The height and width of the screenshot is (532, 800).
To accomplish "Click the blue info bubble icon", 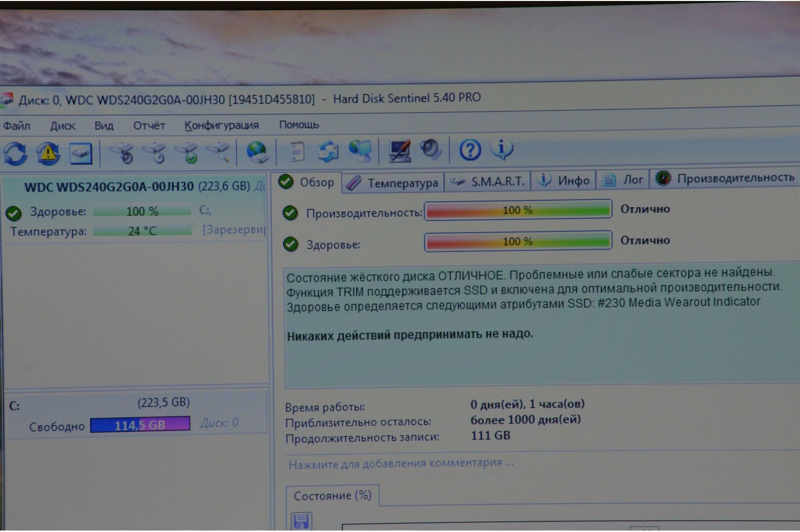I will pos(502,149).
